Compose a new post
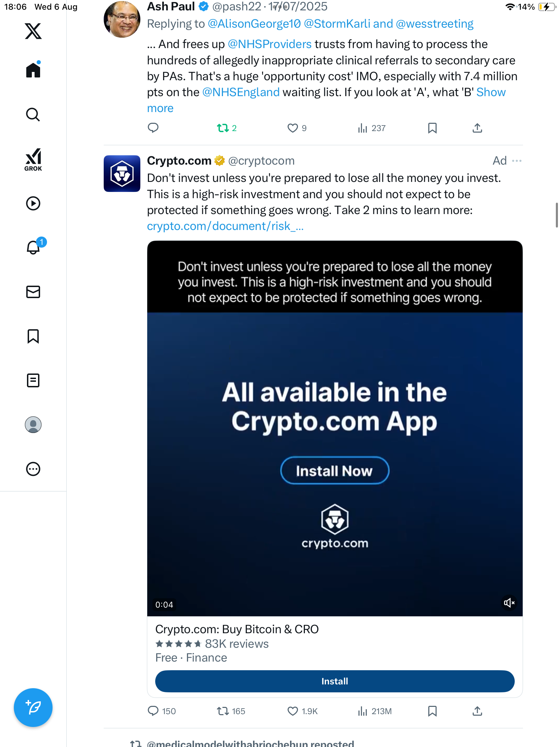 click(x=33, y=708)
